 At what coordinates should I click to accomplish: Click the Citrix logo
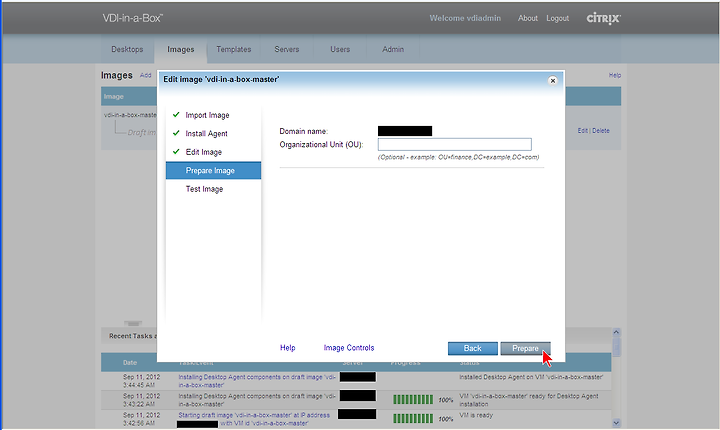pos(603,18)
